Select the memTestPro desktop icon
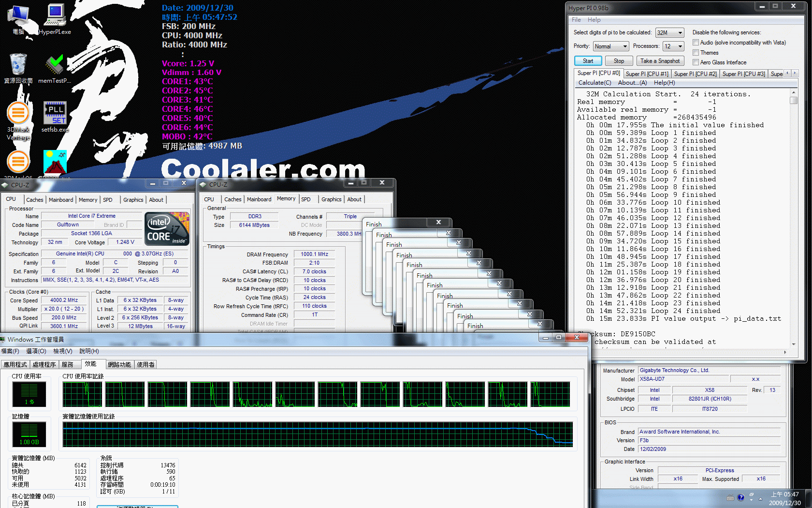 point(55,68)
